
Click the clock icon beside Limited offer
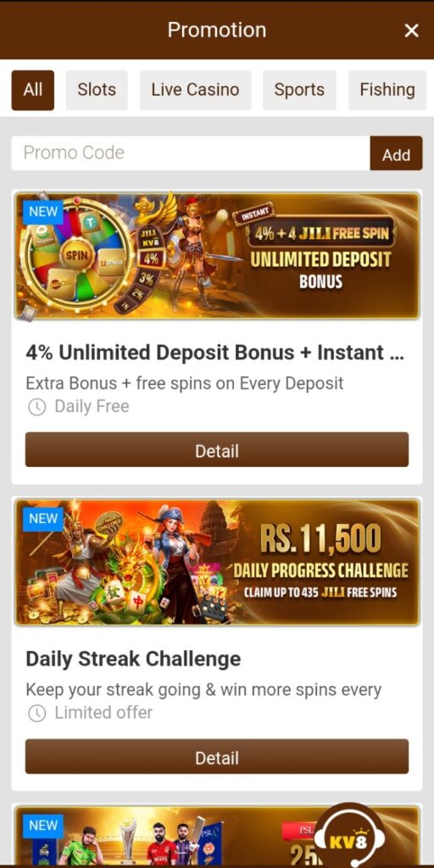[x=37, y=714]
